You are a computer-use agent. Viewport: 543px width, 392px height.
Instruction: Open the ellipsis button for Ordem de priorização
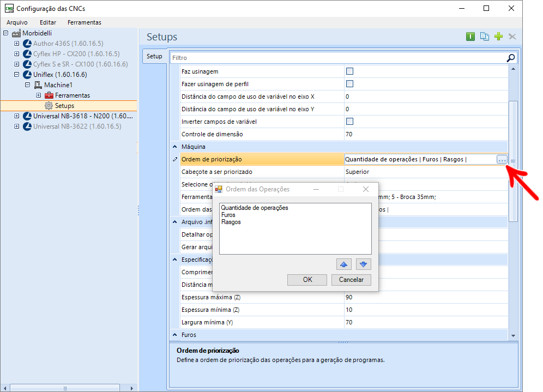tap(502, 160)
